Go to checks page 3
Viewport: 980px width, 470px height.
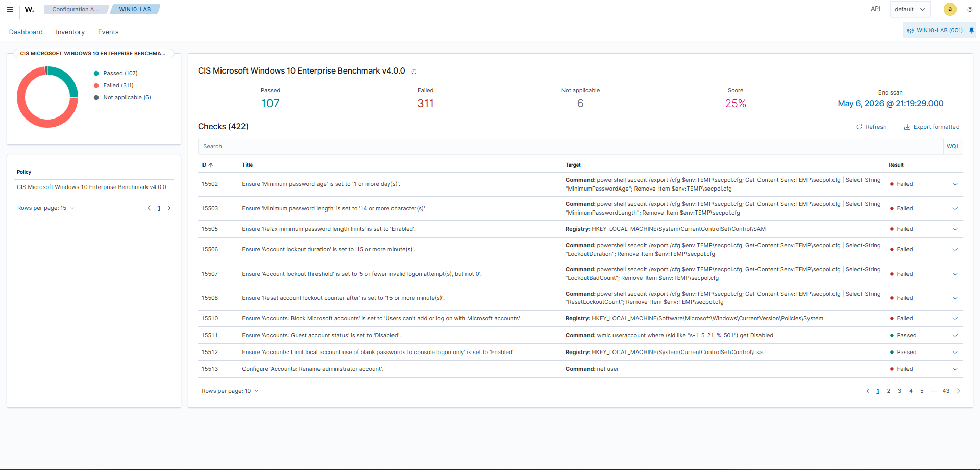(899, 391)
